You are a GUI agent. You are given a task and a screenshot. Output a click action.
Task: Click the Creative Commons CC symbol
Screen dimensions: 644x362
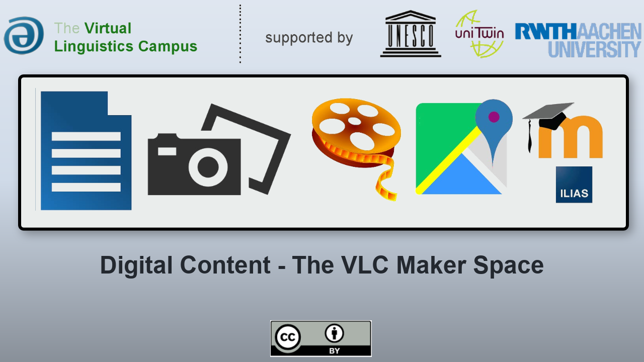tap(288, 337)
